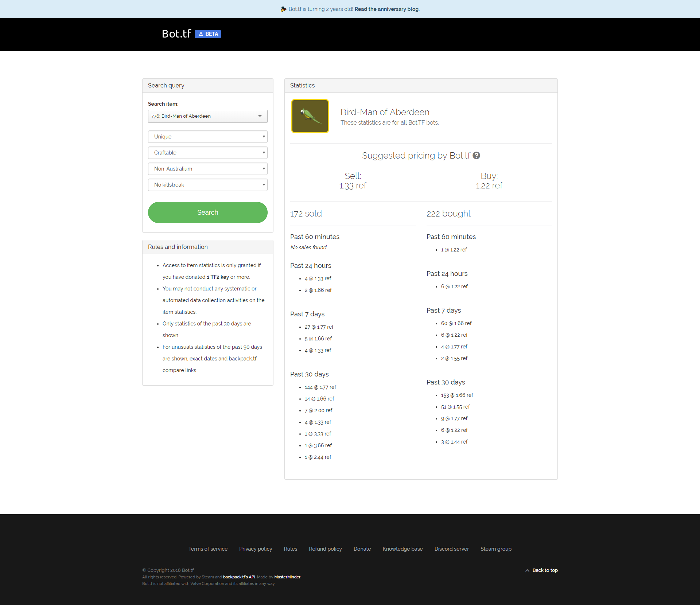This screenshot has width=700, height=605.
Task: Expand the Non-Australium dropdown
Action: click(x=207, y=169)
